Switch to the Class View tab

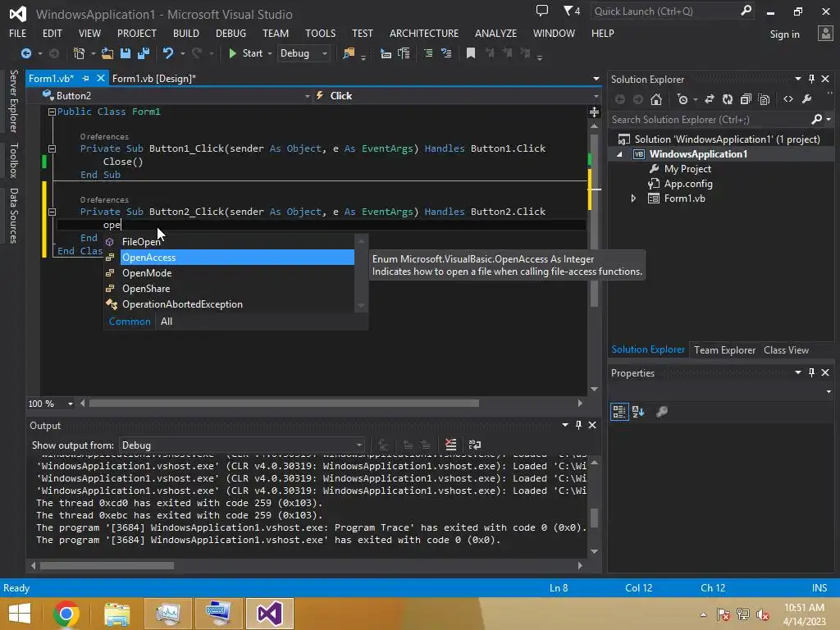point(786,349)
